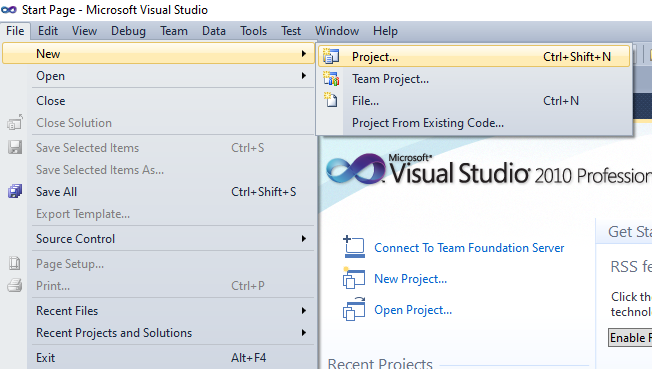Click the Save All icon
Viewport: 652px width, 369px height.
tap(15, 191)
